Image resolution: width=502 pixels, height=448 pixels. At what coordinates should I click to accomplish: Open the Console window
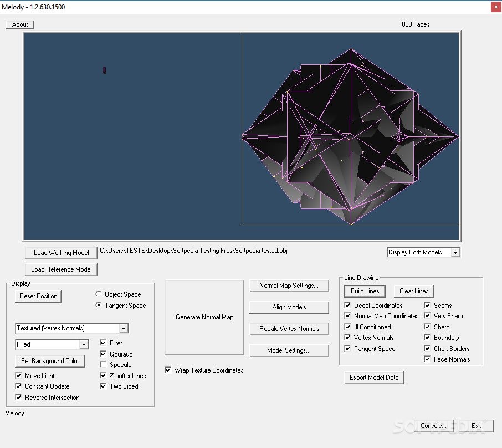pyautogui.click(x=433, y=426)
